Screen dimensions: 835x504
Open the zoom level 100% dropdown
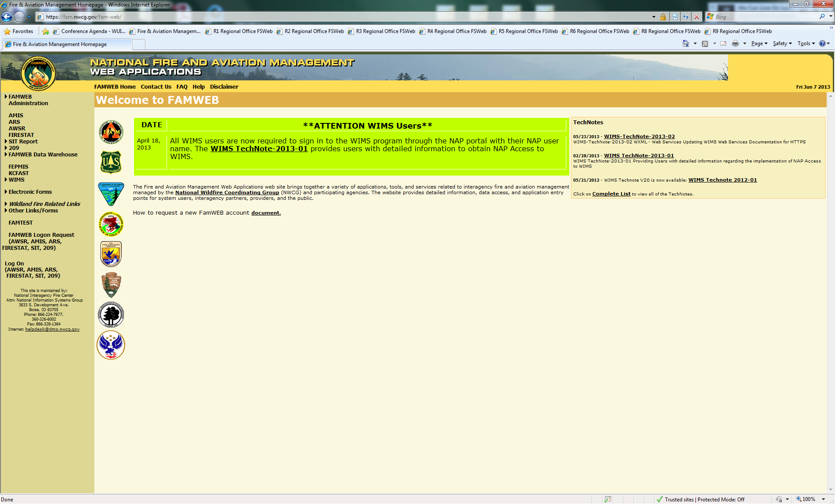tap(823, 499)
